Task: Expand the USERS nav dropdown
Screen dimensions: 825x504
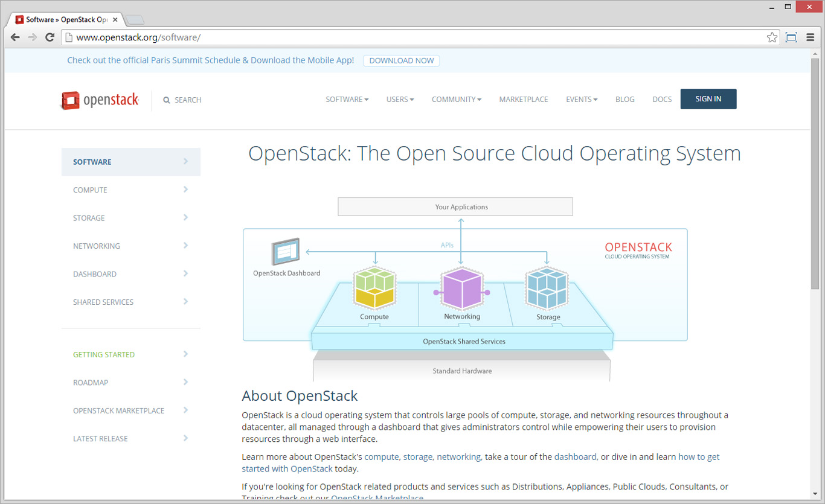Action: [400, 100]
